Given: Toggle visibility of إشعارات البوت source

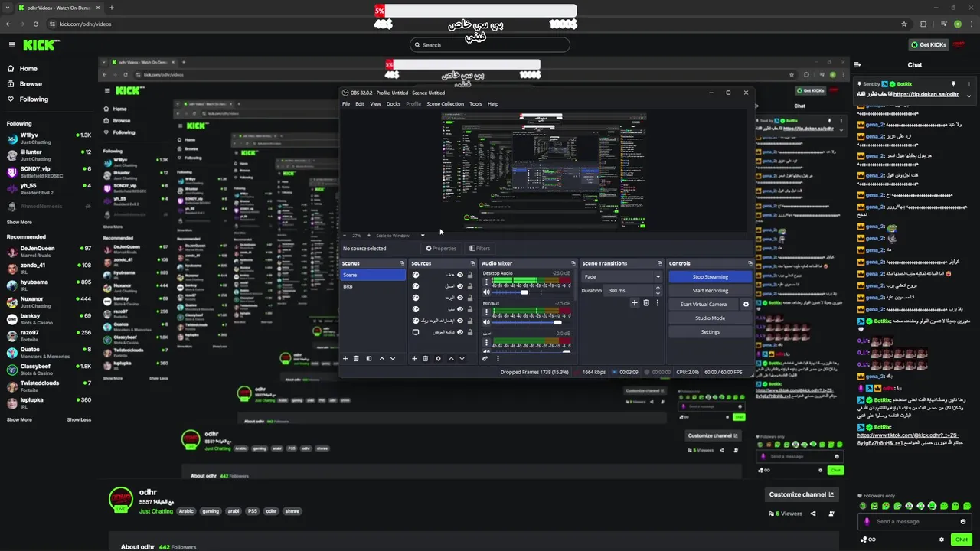Looking at the screenshot, I should point(460,321).
